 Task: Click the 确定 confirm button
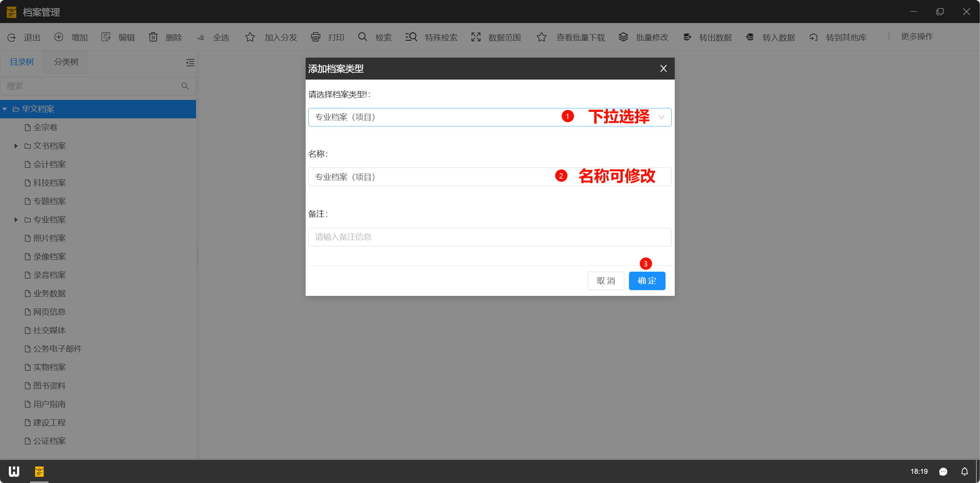click(x=647, y=281)
